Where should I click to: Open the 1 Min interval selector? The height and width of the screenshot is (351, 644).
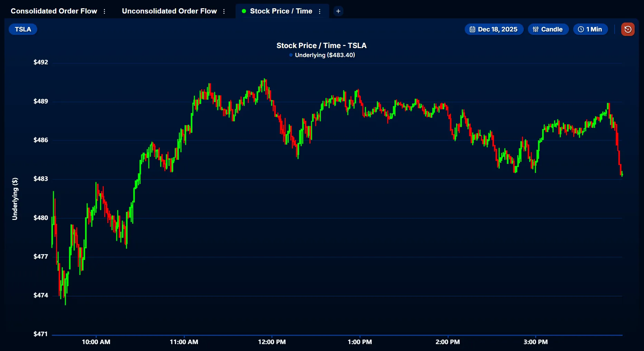[x=594, y=29]
